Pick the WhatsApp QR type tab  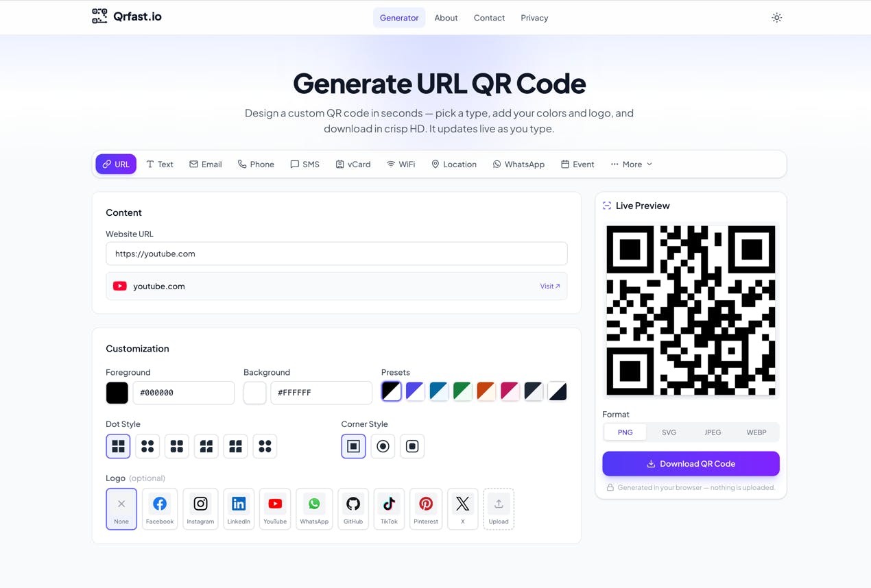[518, 164]
